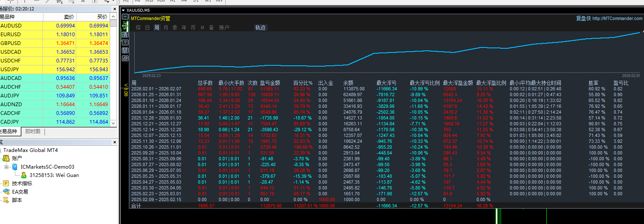
Task: Click the 卖价 bid column header
Action: click(x=60, y=17)
